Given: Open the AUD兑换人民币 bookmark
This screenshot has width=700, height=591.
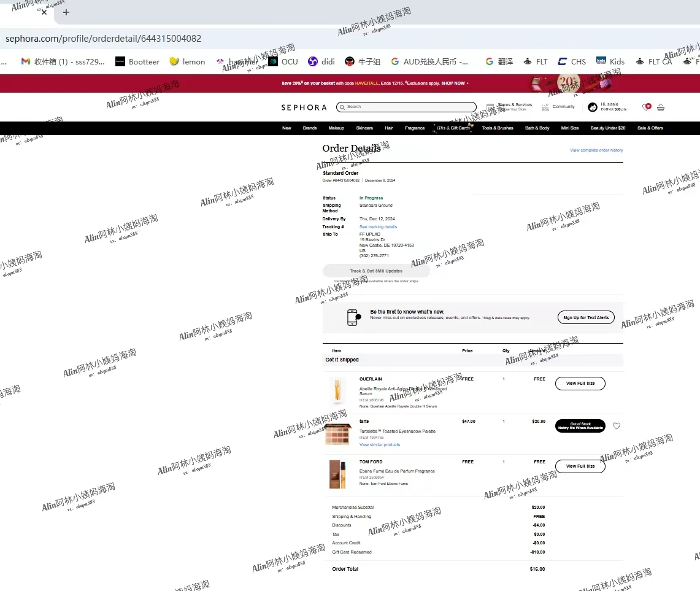Looking at the screenshot, I should pos(429,61).
